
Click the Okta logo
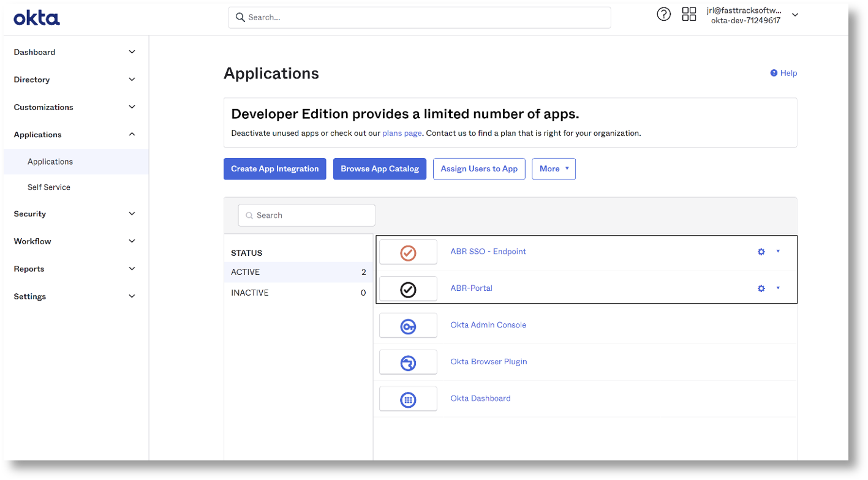(37, 18)
